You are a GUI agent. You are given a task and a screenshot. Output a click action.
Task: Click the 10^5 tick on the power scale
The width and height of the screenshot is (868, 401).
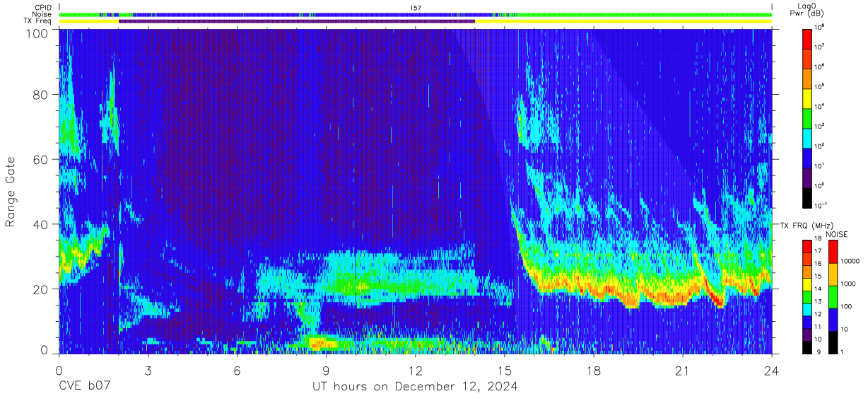(x=820, y=86)
